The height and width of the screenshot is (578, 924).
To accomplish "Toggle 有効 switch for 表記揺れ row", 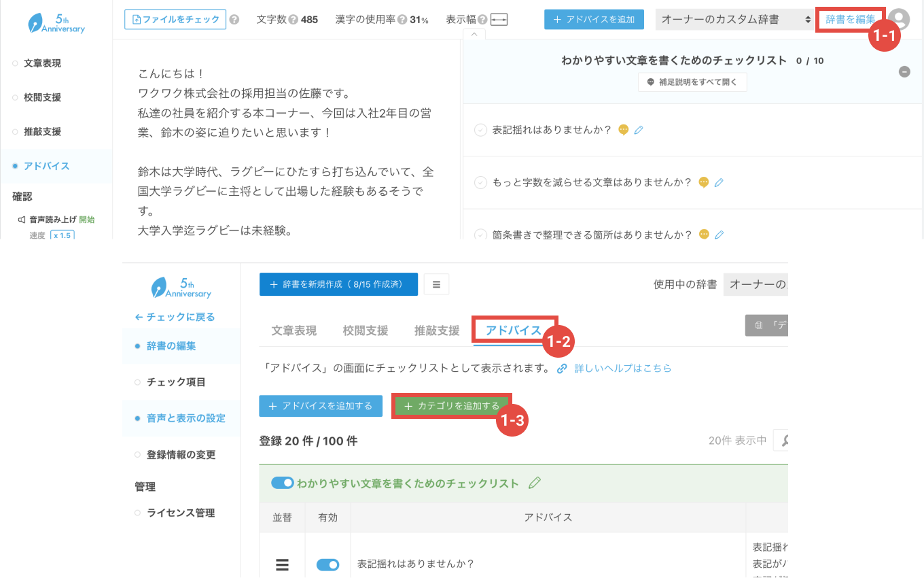I will click(x=327, y=564).
